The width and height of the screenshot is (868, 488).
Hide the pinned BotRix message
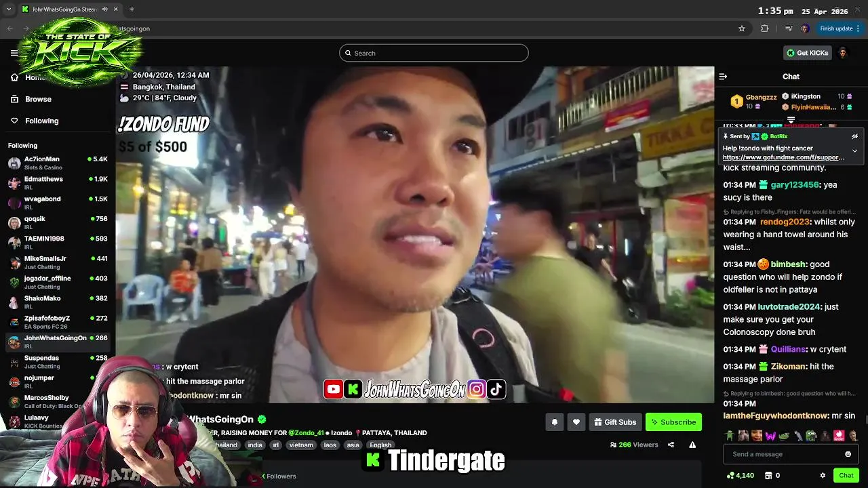pos(854,136)
